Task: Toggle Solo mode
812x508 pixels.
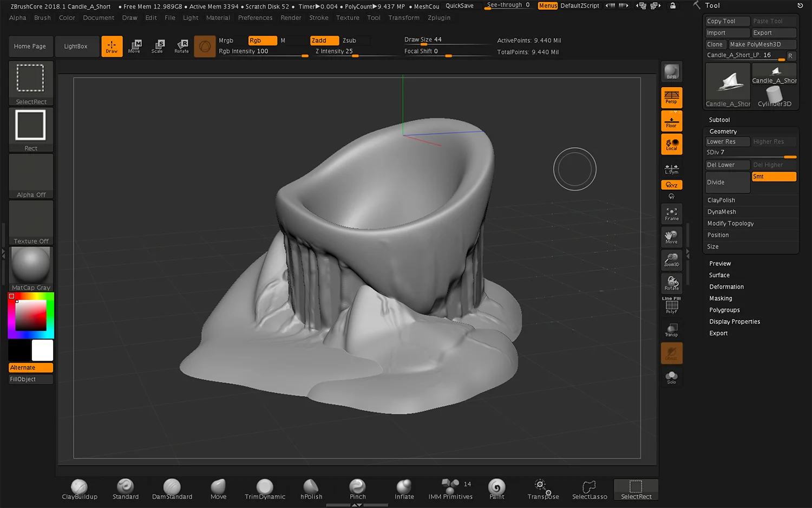Action: (671, 377)
